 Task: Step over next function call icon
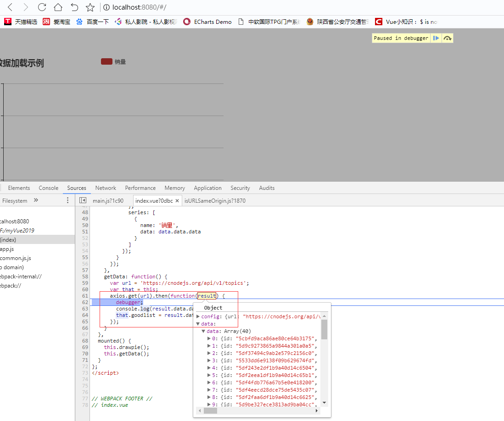coord(448,38)
